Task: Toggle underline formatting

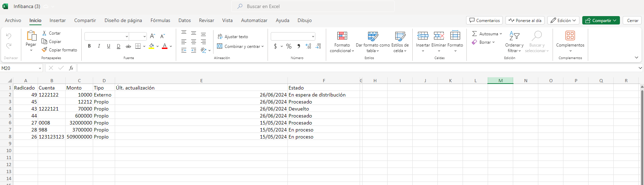Action: click(x=109, y=46)
